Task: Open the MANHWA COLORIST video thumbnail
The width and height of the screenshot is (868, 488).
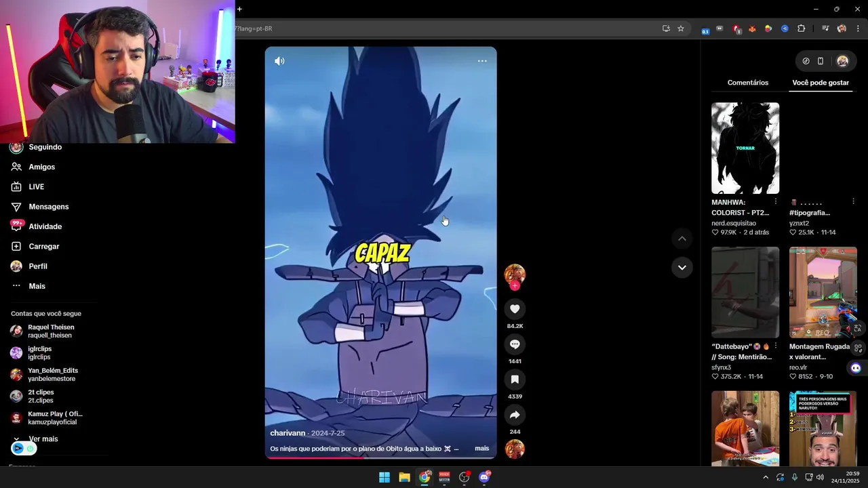Action: point(745,148)
